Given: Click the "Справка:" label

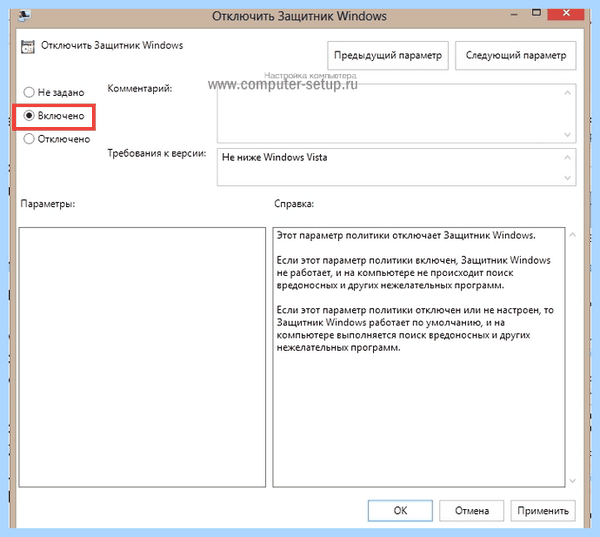Looking at the screenshot, I should (x=294, y=204).
